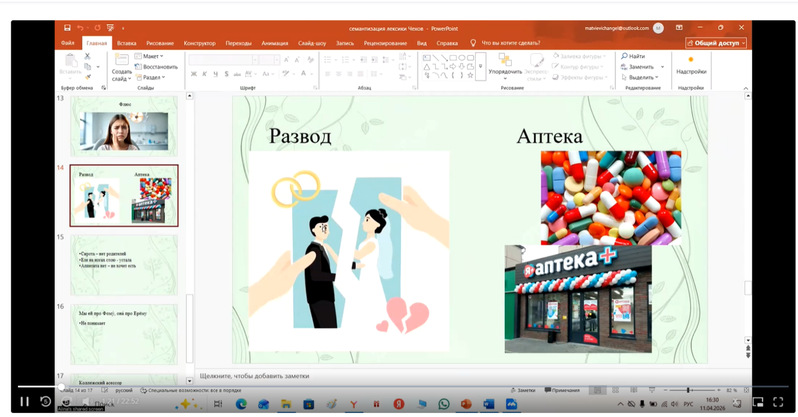Screen dimensions: 798x417
Task: Open the WhatsApp icon in the taskbar
Action: (x=443, y=404)
